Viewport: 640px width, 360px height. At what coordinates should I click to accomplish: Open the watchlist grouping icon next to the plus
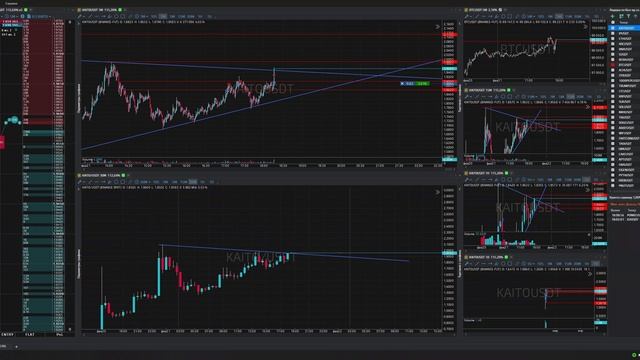click(621, 16)
